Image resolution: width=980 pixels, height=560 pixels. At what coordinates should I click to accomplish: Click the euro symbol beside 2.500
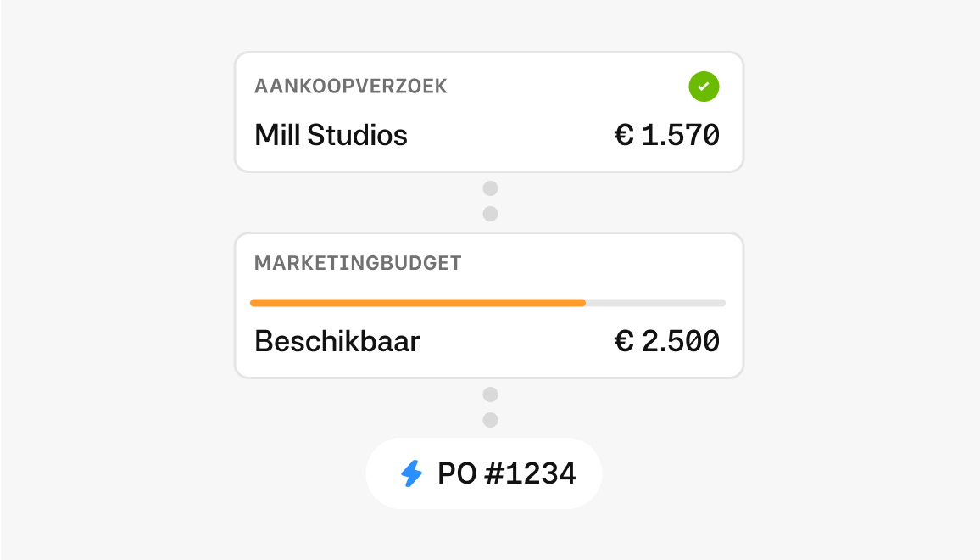[x=624, y=341]
